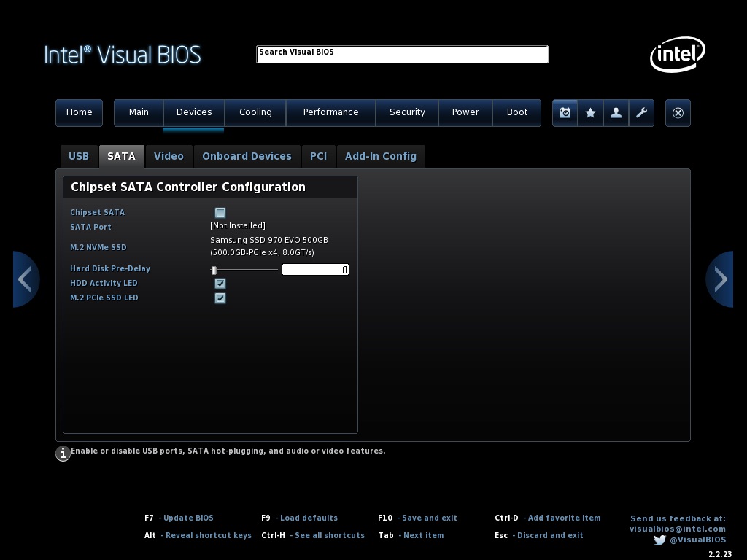This screenshot has height=560, width=747.
Task: Click the Hard Disk Pre-Delay value field
Action: tap(315, 270)
